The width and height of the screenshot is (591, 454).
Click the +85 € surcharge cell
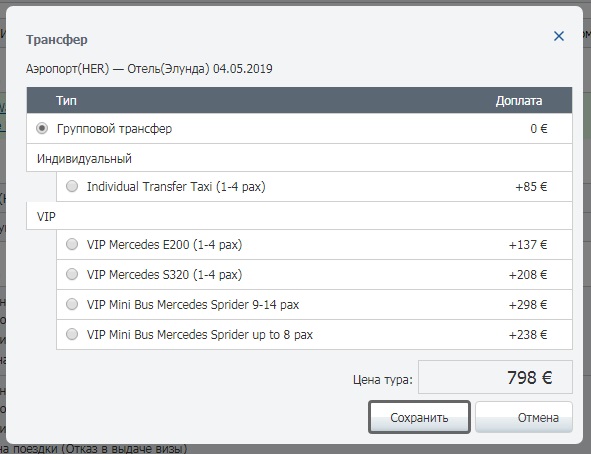pos(531,186)
